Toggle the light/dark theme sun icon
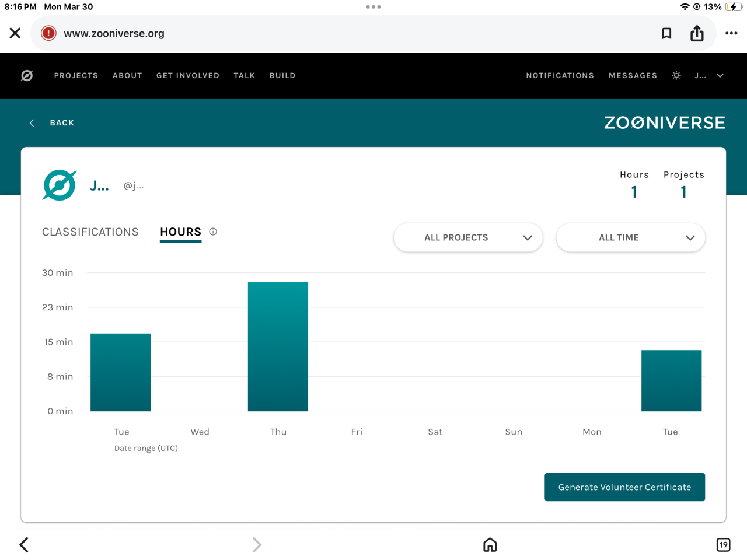The height and width of the screenshot is (560, 747). click(x=676, y=75)
